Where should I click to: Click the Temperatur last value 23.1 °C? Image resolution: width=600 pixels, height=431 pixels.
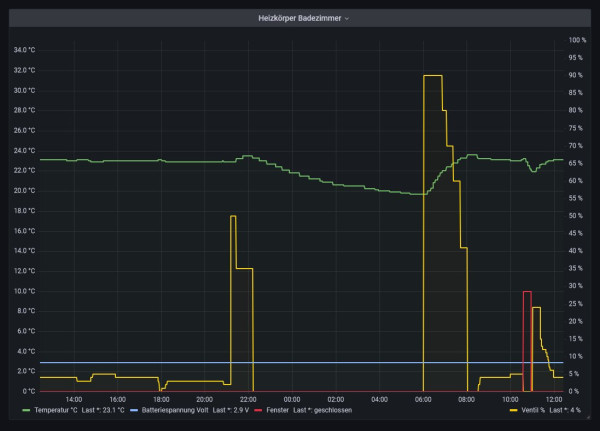coord(108,410)
